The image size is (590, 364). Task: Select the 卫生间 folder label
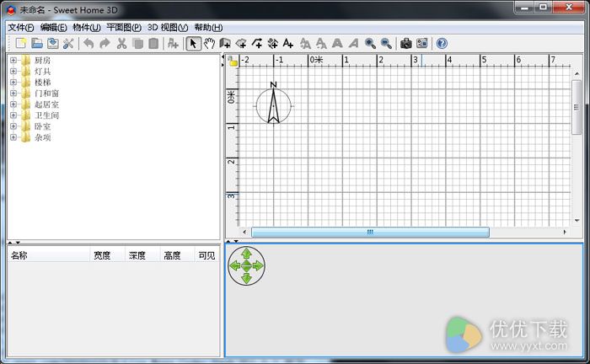point(46,115)
